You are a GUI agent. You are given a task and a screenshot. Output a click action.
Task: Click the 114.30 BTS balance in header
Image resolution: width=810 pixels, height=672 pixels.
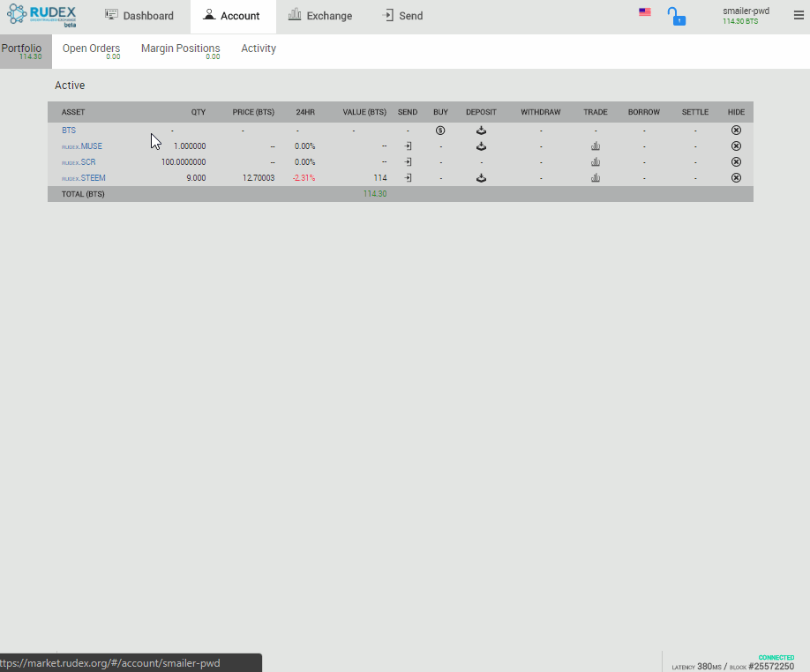(740, 22)
